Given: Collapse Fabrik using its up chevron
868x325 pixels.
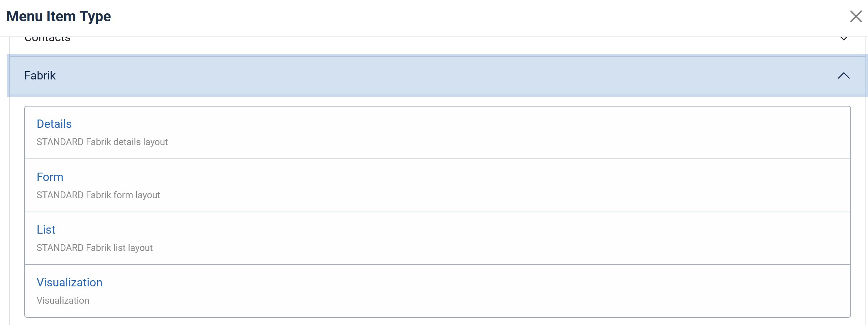Looking at the screenshot, I should pos(843,75).
